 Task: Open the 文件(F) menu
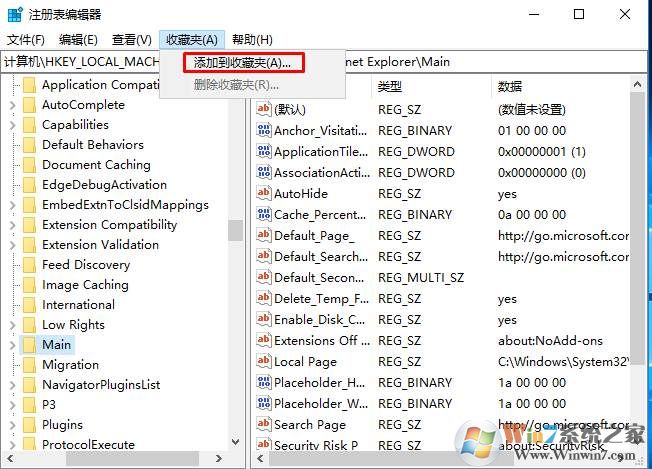(x=25, y=40)
